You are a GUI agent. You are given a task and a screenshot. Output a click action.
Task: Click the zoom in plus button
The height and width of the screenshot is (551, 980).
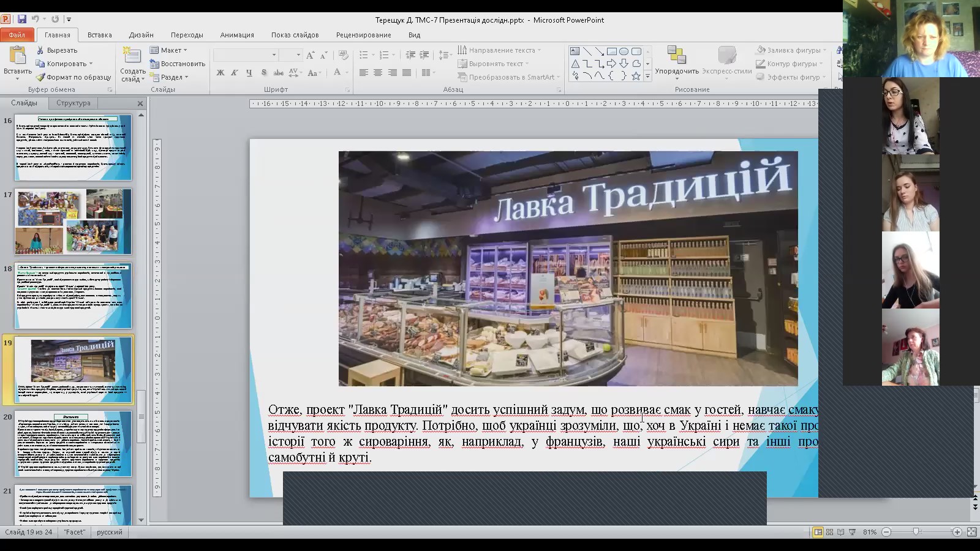[x=957, y=532]
